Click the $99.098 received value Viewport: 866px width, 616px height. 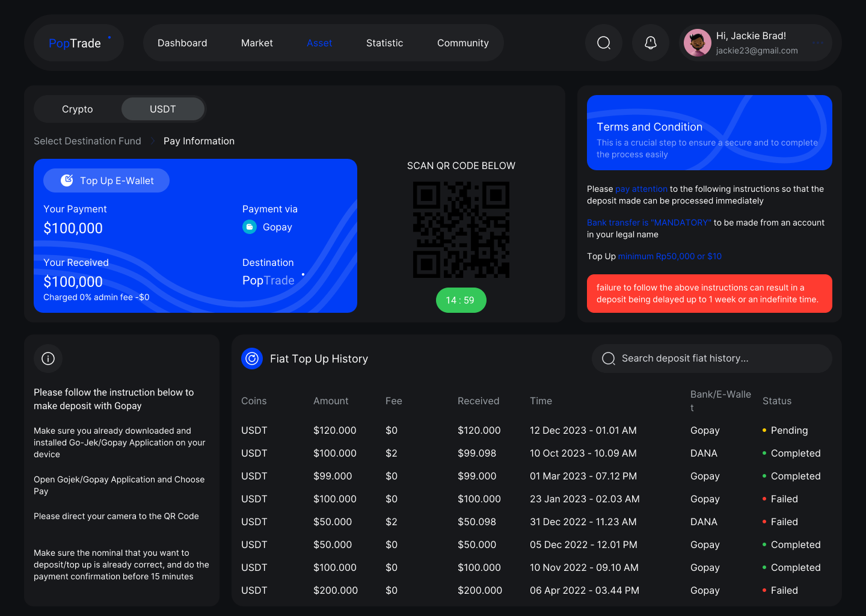pyautogui.click(x=477, y=453)
